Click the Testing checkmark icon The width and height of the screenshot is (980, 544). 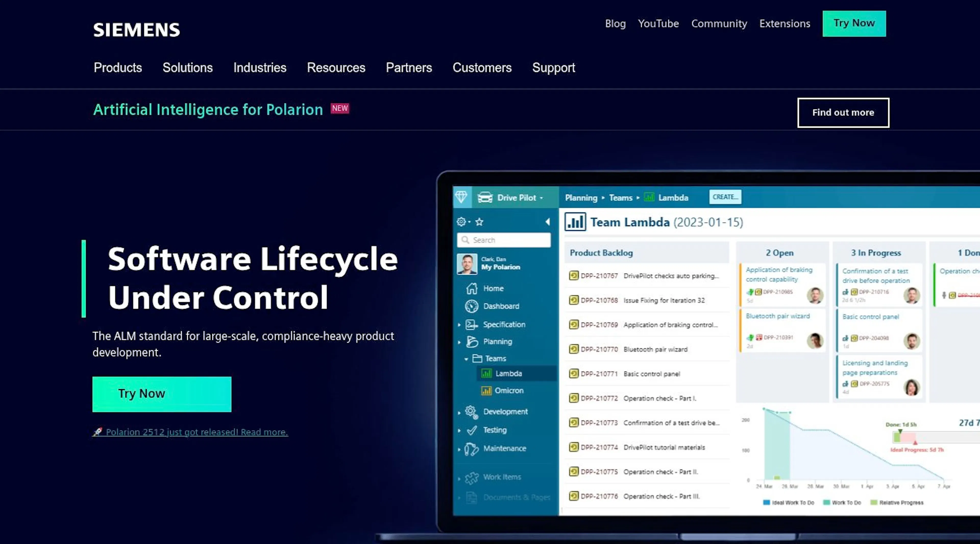472,430
